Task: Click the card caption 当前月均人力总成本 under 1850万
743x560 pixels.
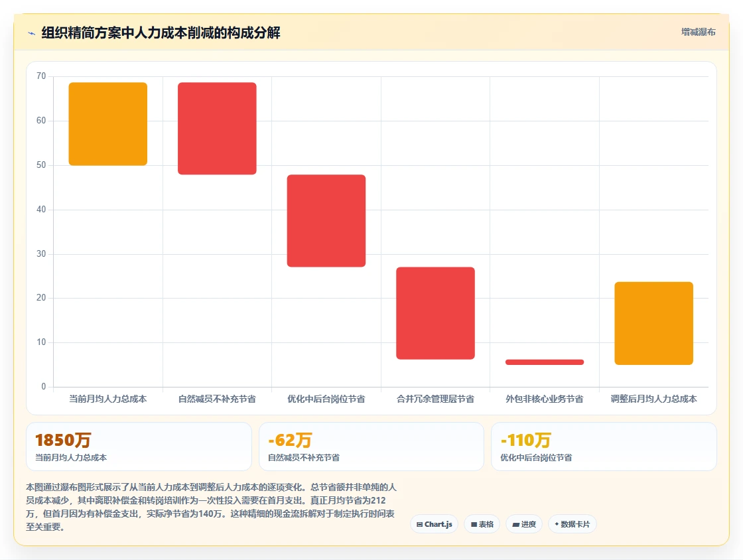Action: click(71, 458)
